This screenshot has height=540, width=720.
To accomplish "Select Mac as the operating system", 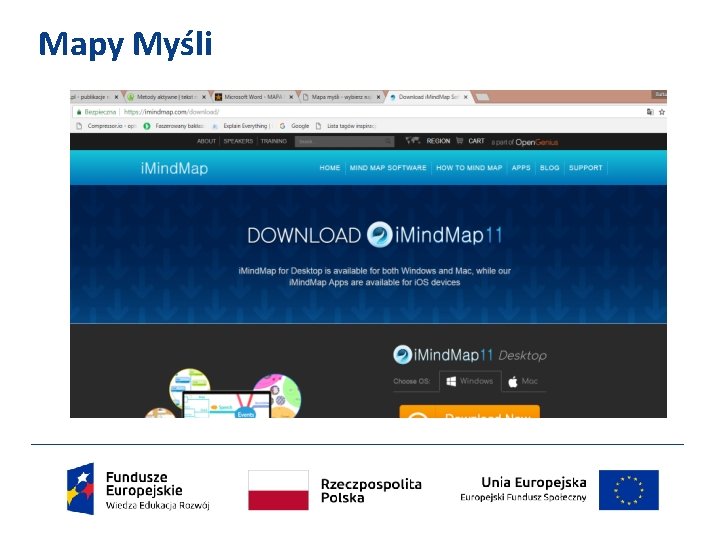I will tap(523, 381).
